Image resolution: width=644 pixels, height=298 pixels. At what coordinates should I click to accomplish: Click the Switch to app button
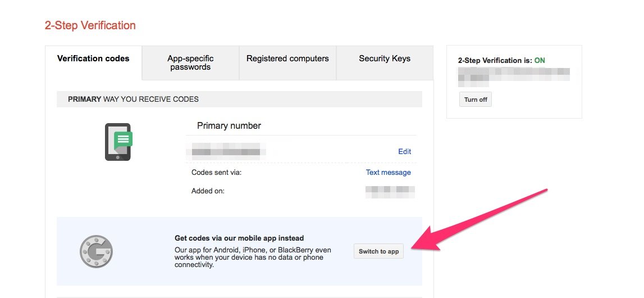(378, 251)
